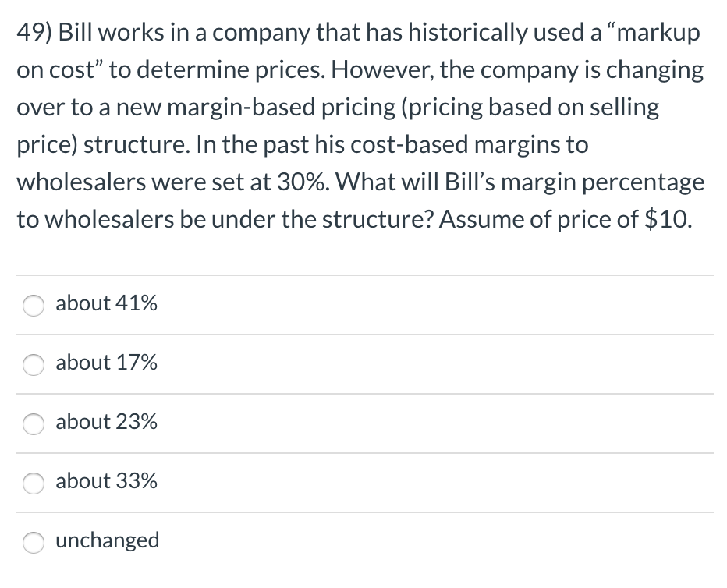Click the 'about 41%' answer label text
The image size is (727, 588).
pos(106,304)
